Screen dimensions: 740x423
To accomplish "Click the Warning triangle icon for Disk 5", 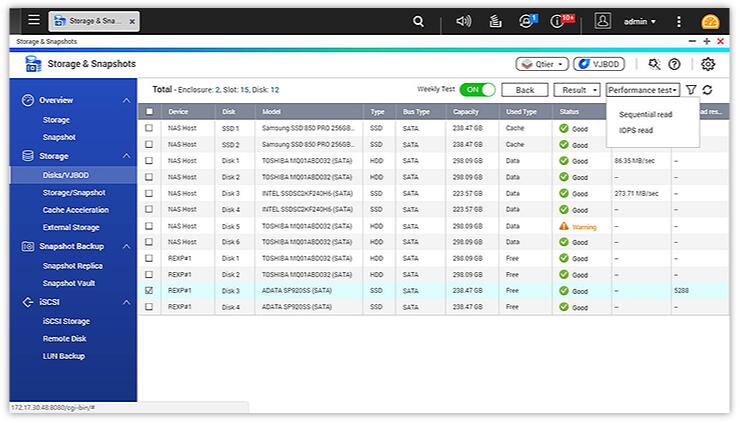I will click(x=563, y=226).
